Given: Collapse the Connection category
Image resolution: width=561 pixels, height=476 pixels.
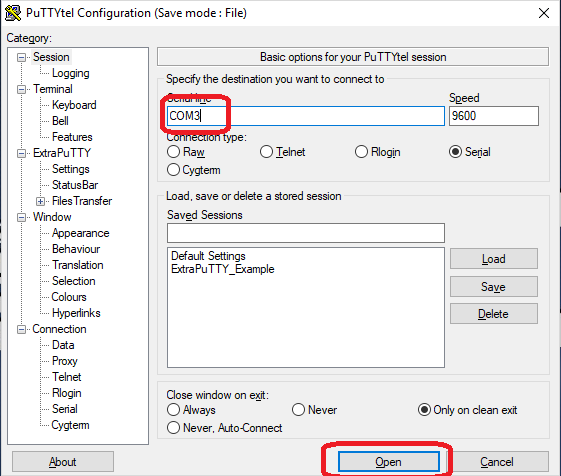Looking at the screenshot, I should click(x=21, y=329).
